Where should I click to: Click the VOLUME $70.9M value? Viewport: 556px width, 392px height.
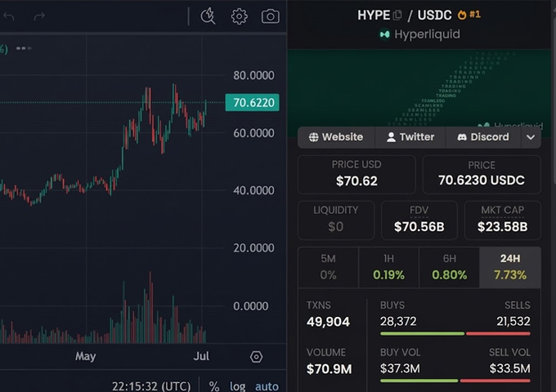pyautogui.click(x=329, y=369)
